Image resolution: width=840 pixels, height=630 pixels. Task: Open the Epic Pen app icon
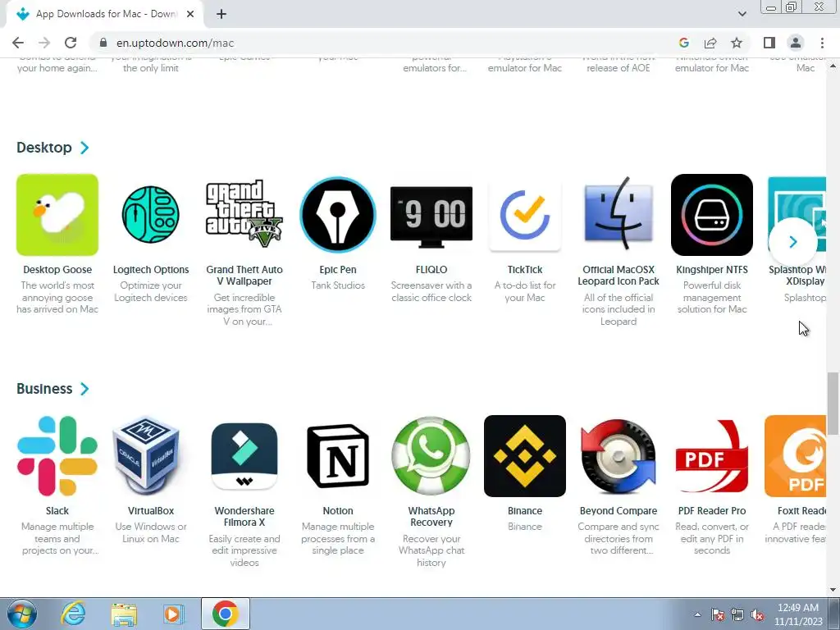coord(337,215)
